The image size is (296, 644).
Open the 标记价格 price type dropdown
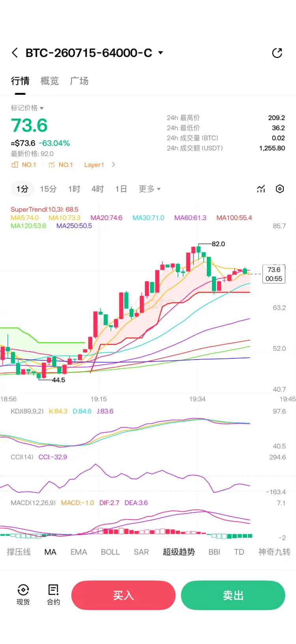click(x=27, y=108)
